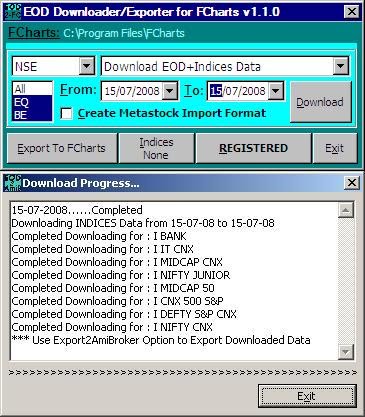Enable Create Metastock Import Format checkbox
The image size is (365, 417).
pos(66,113)
